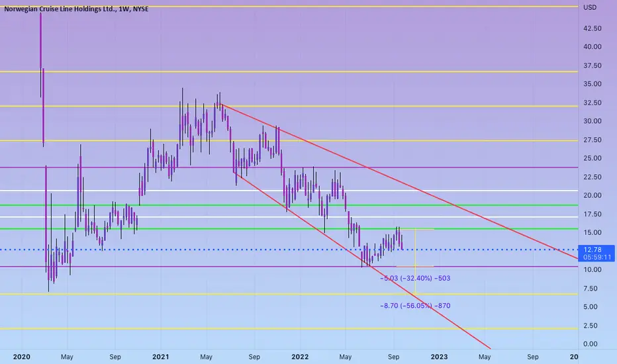Click the Sep label between 2021 and 2022
Viewport: 617px width, 364px height.
254,357
